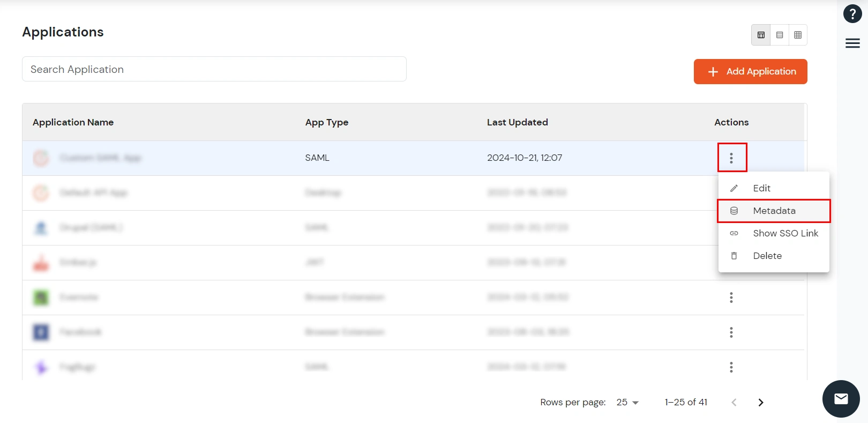Open the help question mark icon

pos(852,14)
